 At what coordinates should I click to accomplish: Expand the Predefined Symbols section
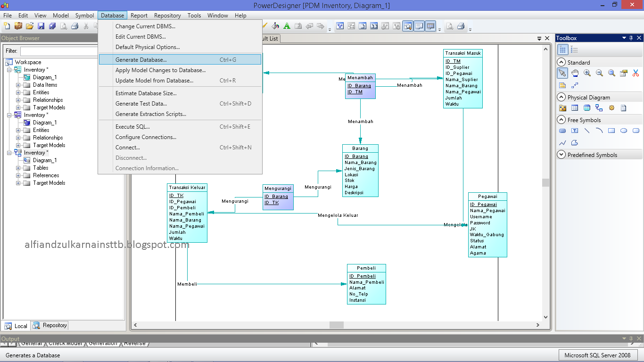(x=561, y=154)
